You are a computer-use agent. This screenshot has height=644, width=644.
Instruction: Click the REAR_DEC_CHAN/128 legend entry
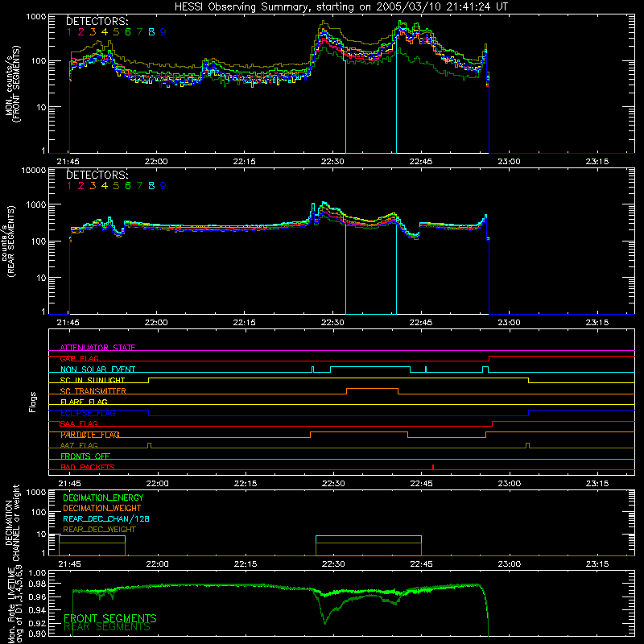[106, 518]
